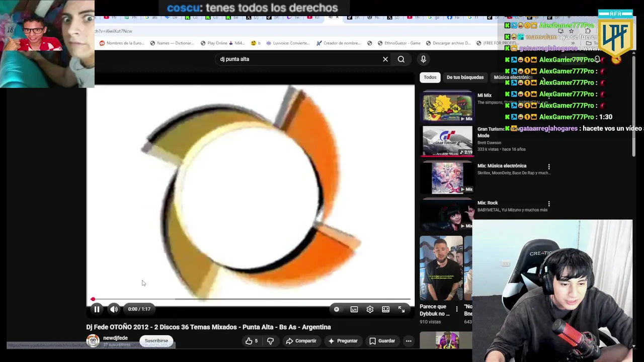This screenshot has width=644, height=362.
Task: Click the video progress bar
Action: point(252,299)
